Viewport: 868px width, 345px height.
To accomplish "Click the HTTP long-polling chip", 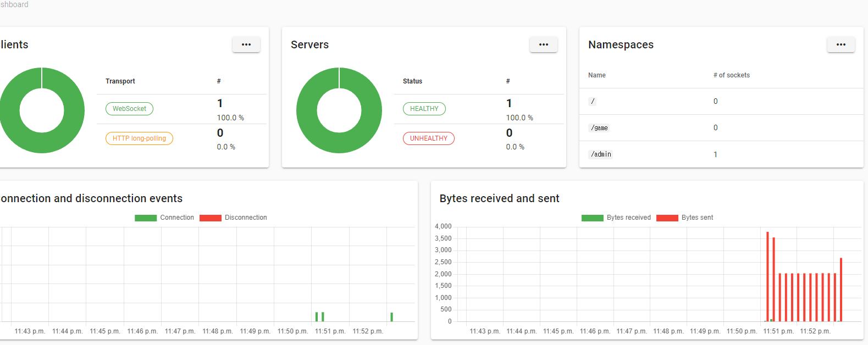I will tap(139, 138).
